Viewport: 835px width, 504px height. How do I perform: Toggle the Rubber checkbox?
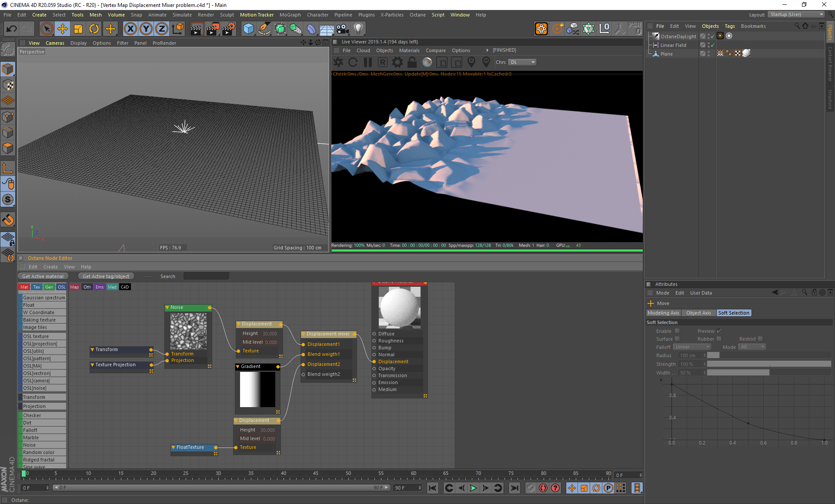point(719,339)
